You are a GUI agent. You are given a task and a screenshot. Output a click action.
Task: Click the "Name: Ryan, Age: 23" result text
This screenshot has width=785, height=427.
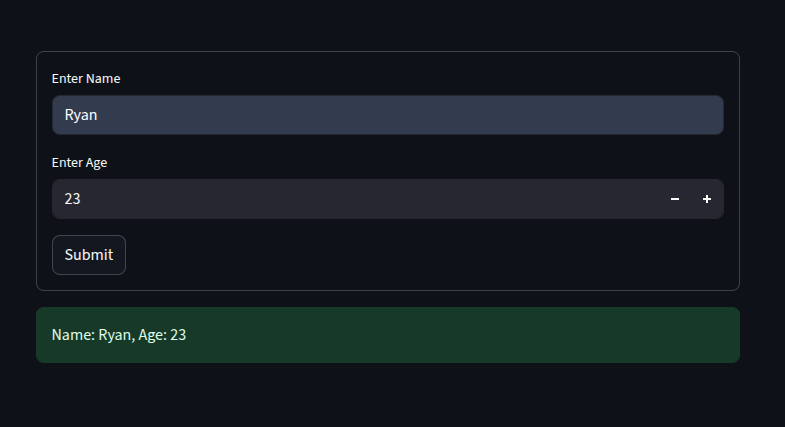[x=119, y=335]
